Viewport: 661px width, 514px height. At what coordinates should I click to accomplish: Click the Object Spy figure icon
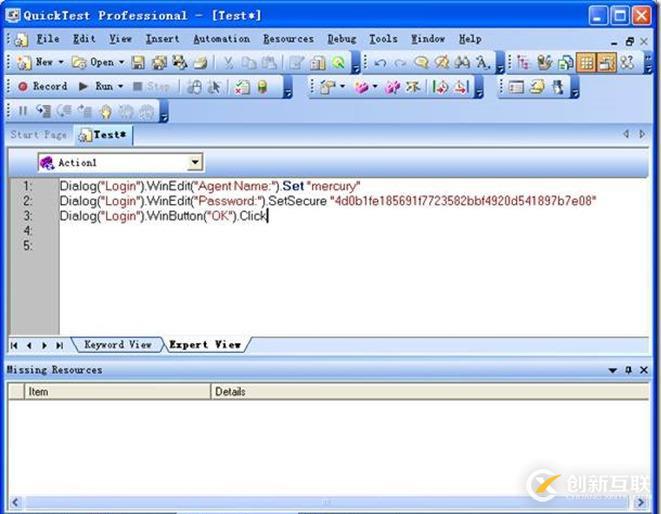558,87
